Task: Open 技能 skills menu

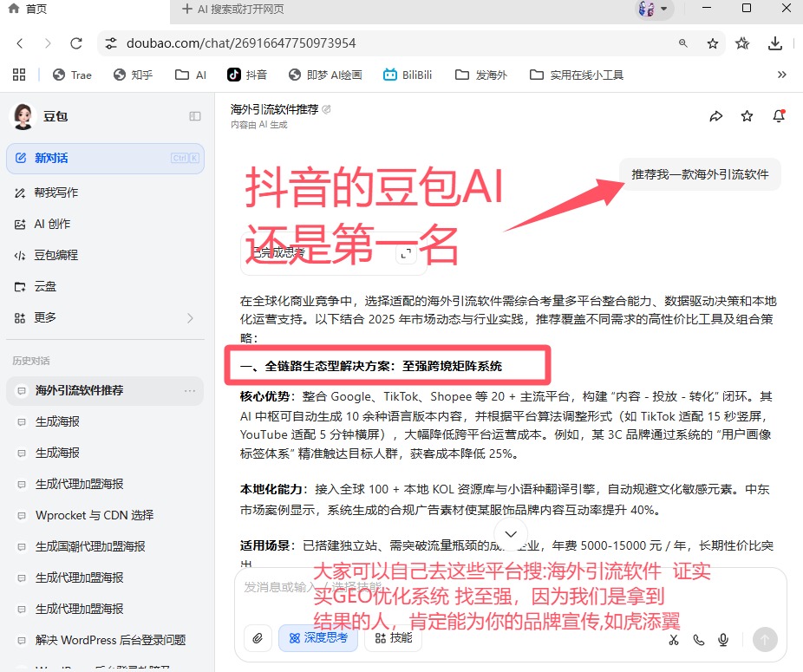Action: click(394, 638)
